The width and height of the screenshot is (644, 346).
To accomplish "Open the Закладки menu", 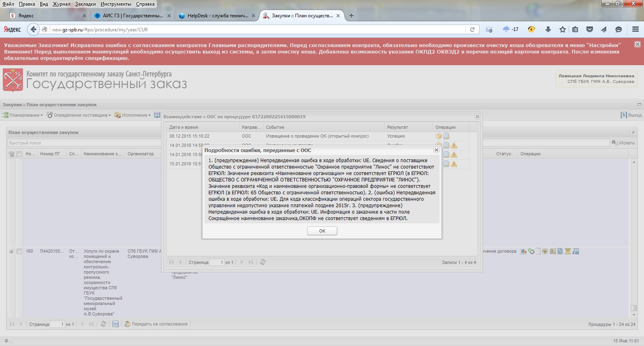I will point(85,4).
